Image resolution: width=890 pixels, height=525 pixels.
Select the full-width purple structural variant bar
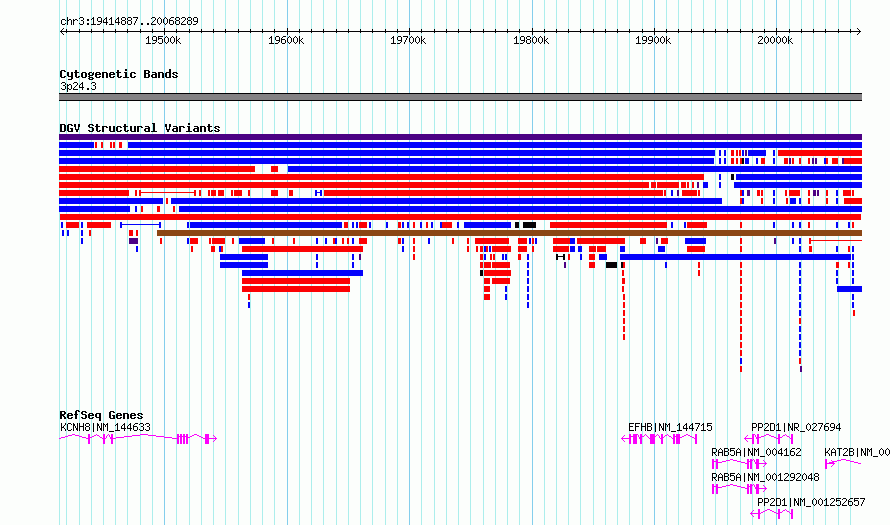[x=460, y=137]
